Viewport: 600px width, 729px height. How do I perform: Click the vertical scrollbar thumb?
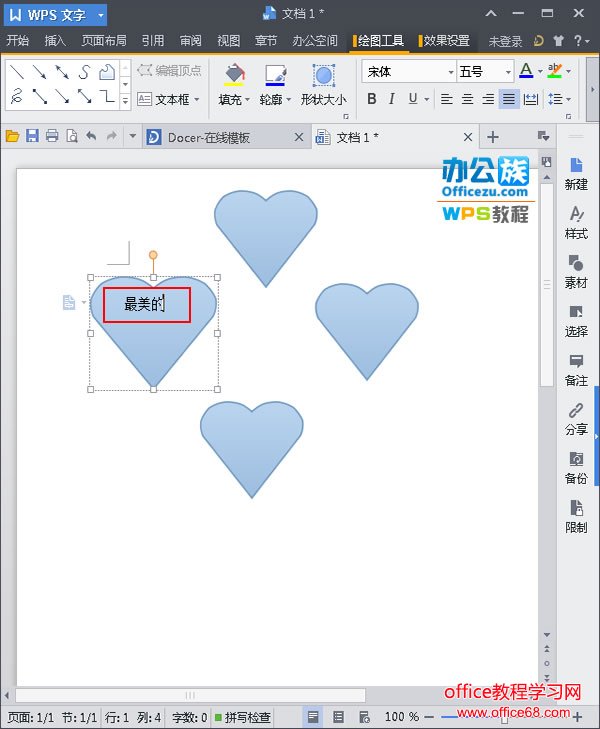(547, 285)
